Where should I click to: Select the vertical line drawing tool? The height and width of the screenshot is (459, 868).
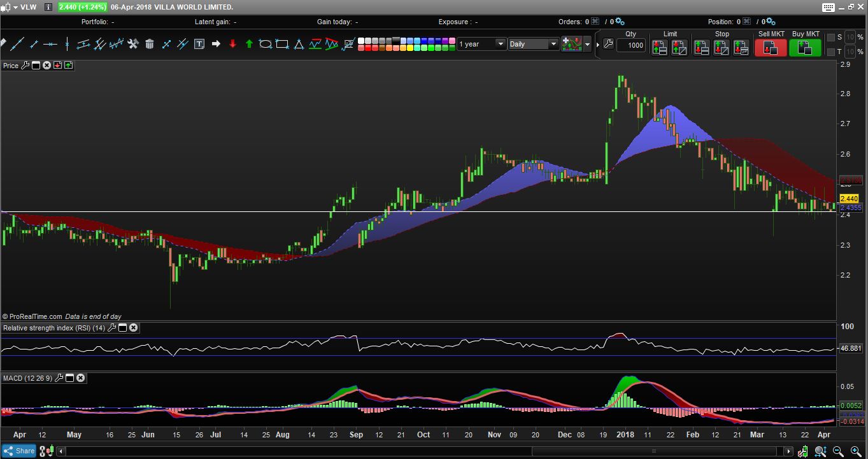(67, 44)
